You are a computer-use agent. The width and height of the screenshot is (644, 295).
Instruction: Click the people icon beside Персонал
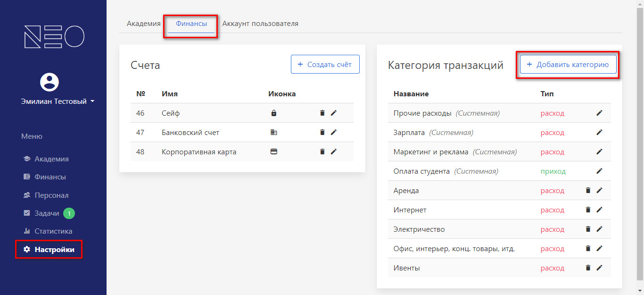point(27,195)
